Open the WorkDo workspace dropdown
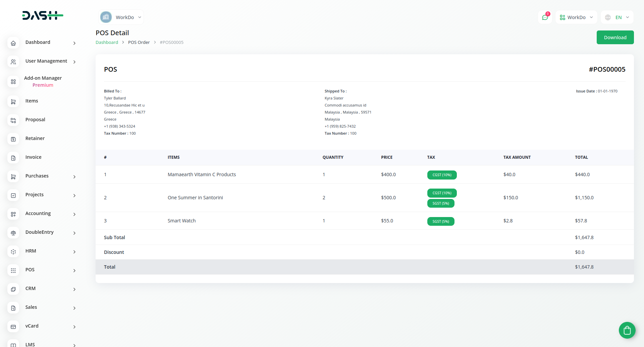The image size is (644, 347). (121, 17)
